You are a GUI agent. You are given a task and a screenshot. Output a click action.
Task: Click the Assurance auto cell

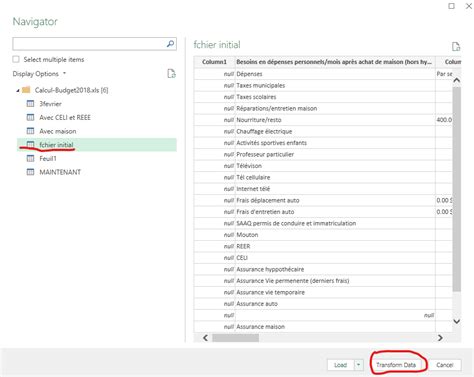[335, 304]
